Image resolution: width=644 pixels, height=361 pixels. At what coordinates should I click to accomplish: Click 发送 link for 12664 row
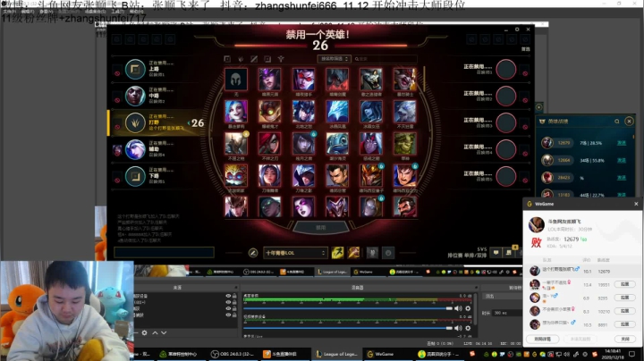(622, 161)
